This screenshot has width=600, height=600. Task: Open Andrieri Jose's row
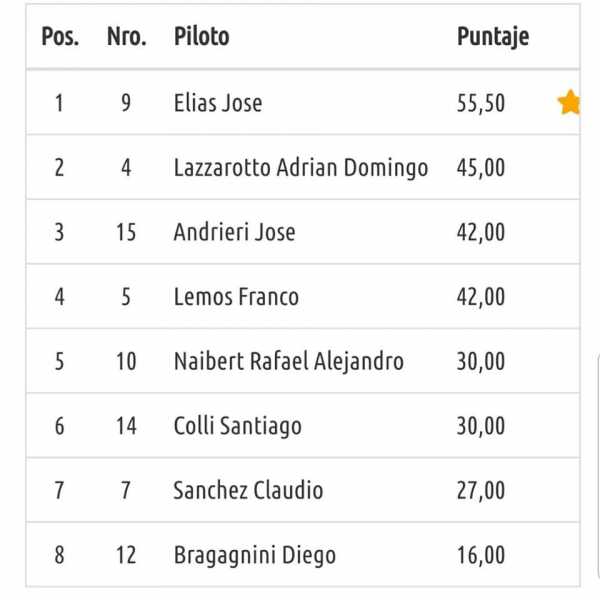(234, 232)
